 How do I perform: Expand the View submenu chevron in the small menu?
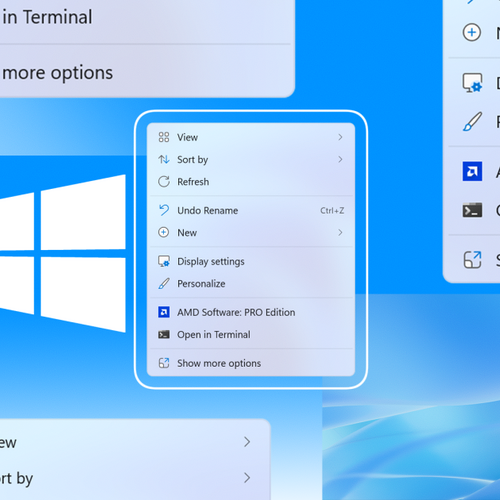(x=340, y=137)
